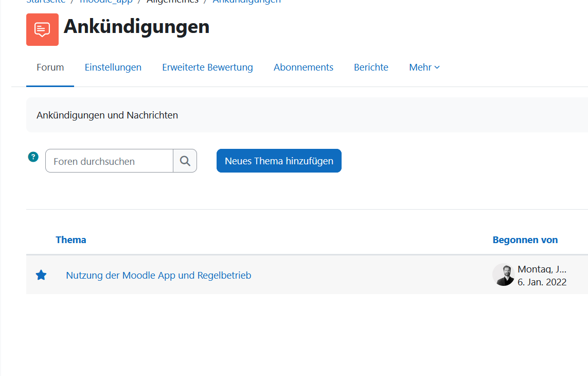Expand the Mehr dropdown menu
This screenshot has width=588, height=376.
[x=424, y=67]
